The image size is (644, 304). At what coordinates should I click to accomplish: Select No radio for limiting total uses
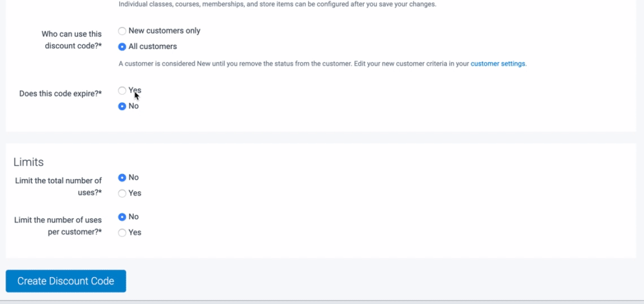pyautogui.click(x=122, y=178)
